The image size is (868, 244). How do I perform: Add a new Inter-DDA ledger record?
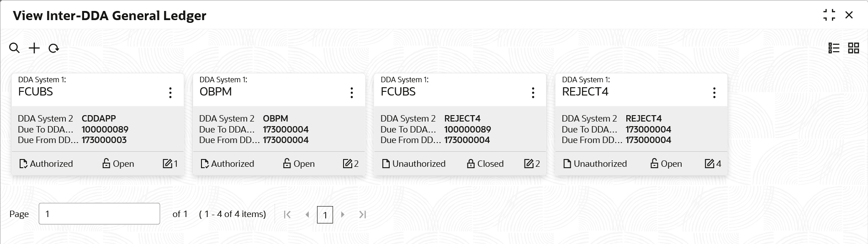point(34,48)
